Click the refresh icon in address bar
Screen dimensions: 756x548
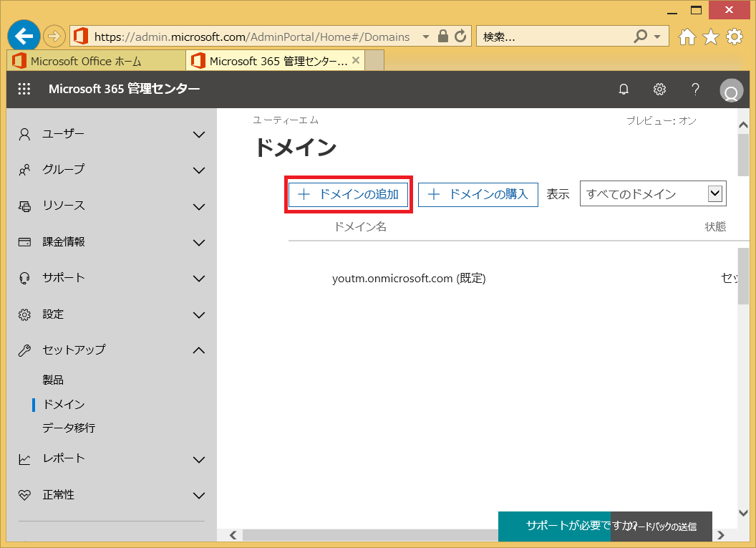(x=460, y=37)
